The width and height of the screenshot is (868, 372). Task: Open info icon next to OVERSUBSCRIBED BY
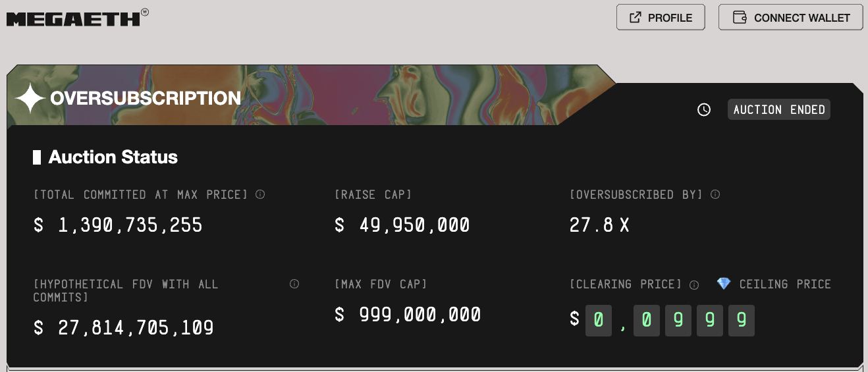pos(715,194)
